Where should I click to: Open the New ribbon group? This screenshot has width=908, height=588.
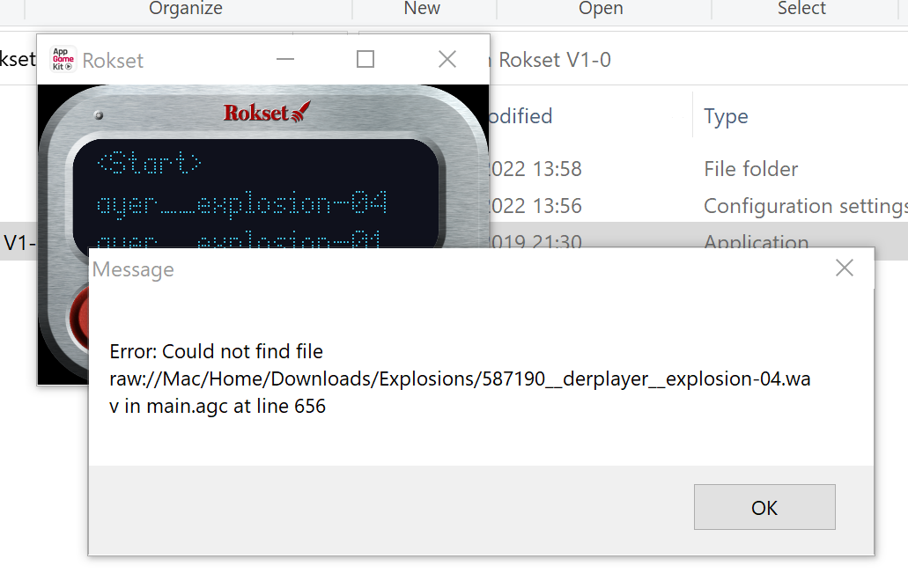click(x=422, y=8)
